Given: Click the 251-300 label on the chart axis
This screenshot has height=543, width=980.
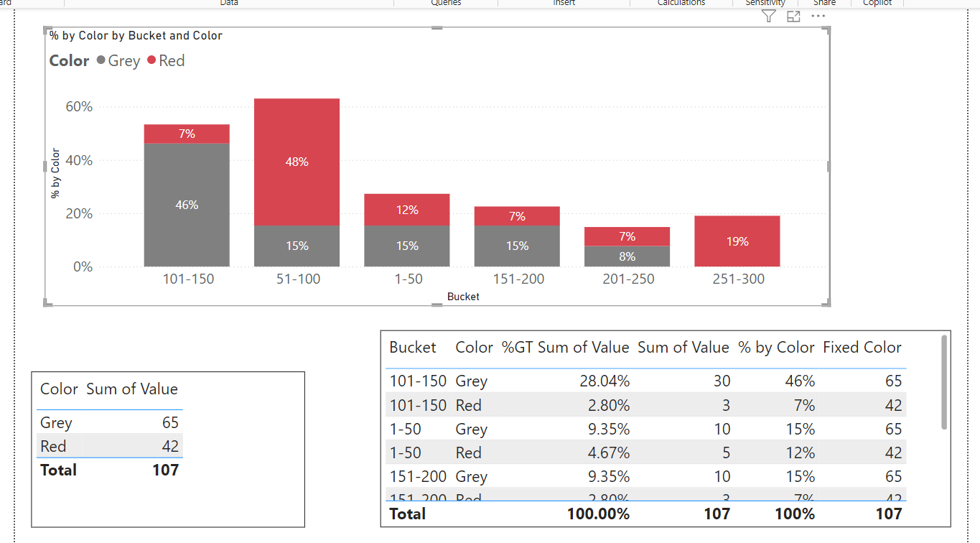Looking at the screenshot, I should [738, 279].
